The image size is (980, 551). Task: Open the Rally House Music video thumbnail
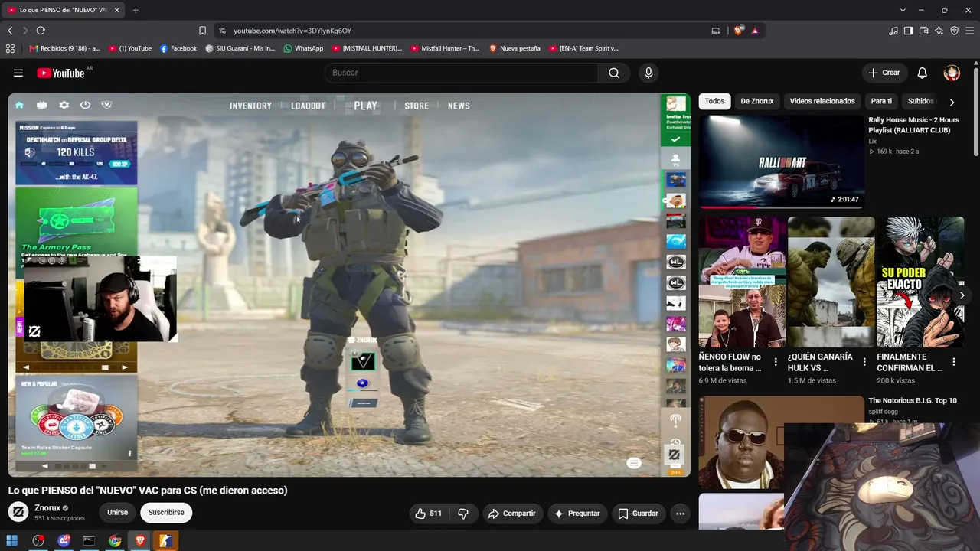click(x=781, y=162)
